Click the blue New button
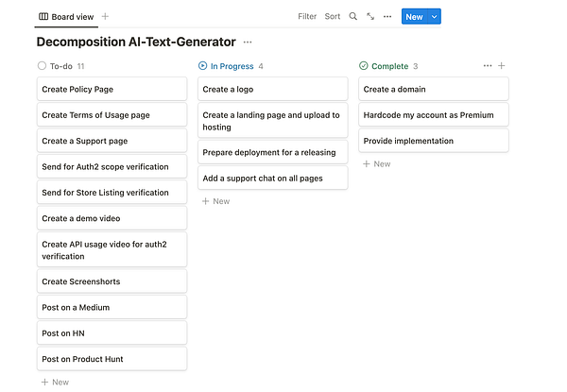The width and height of the screenshot is (567, 392). pyautogui.click(x=413, y=16)
